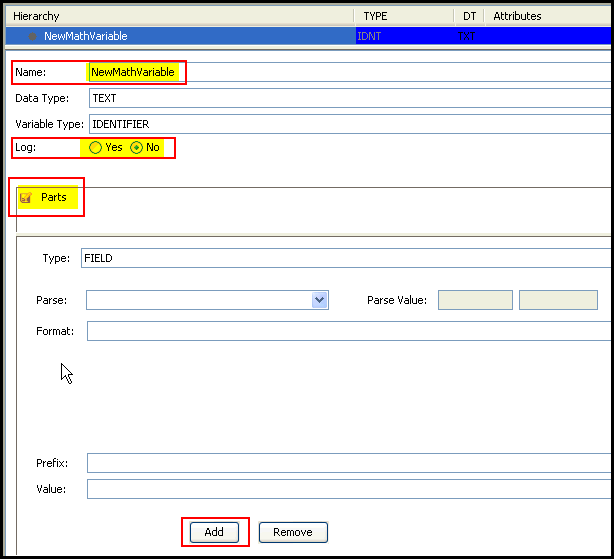Click the first Parse Value box
The image size is (614, 559).
pos(475,300)
